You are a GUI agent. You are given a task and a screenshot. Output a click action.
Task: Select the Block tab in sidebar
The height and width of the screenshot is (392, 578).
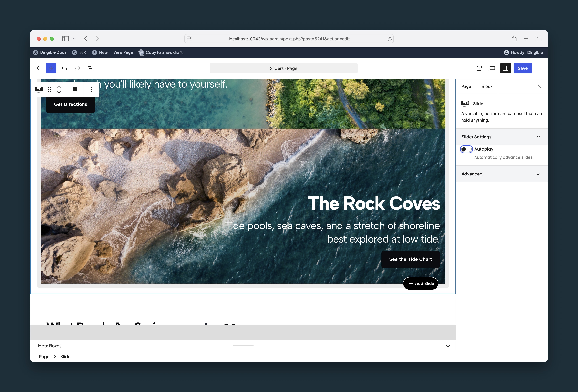(487, 86)
